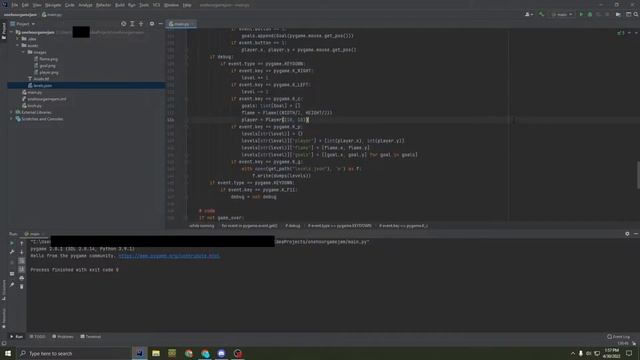Click the taskbar search box
The width and height of the screenshot is (640, 360).
click(73, 353)
